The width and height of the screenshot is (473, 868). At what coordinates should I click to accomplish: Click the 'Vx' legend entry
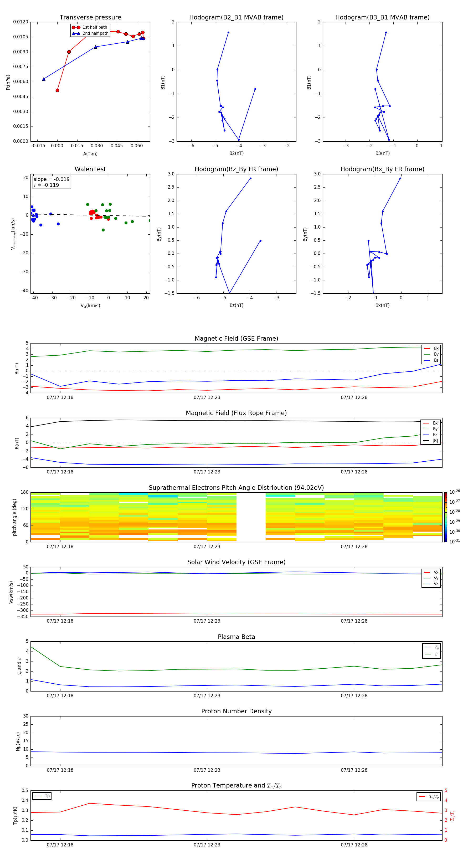tap(431, 572)
